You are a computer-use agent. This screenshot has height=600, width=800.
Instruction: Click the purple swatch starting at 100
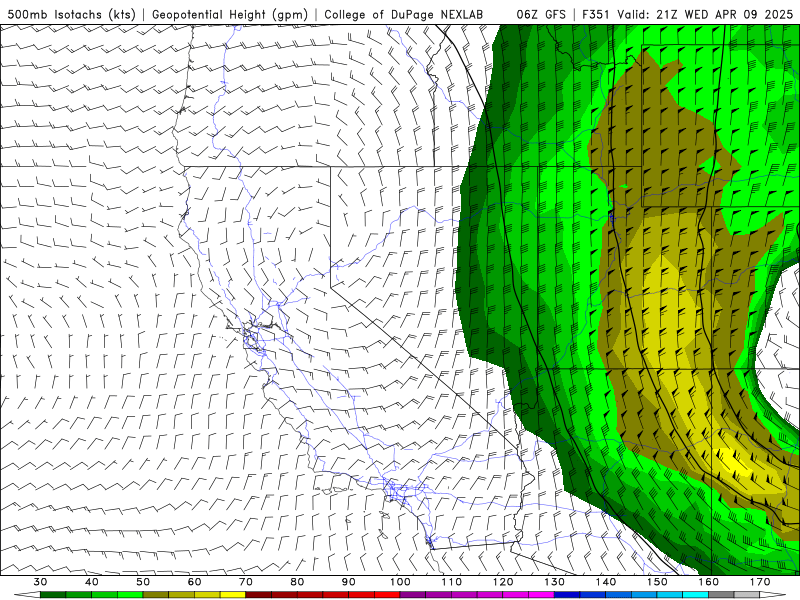pos(413,595)
